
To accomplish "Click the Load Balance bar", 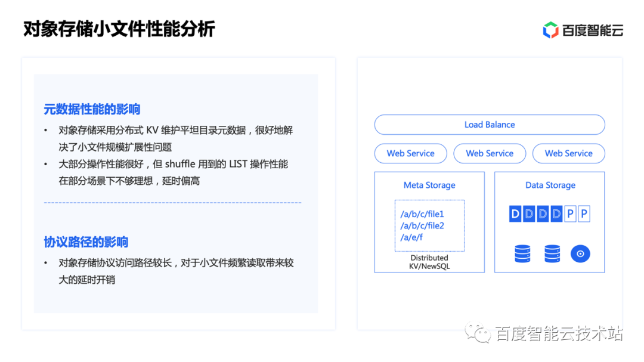I will tap(490, 125).
